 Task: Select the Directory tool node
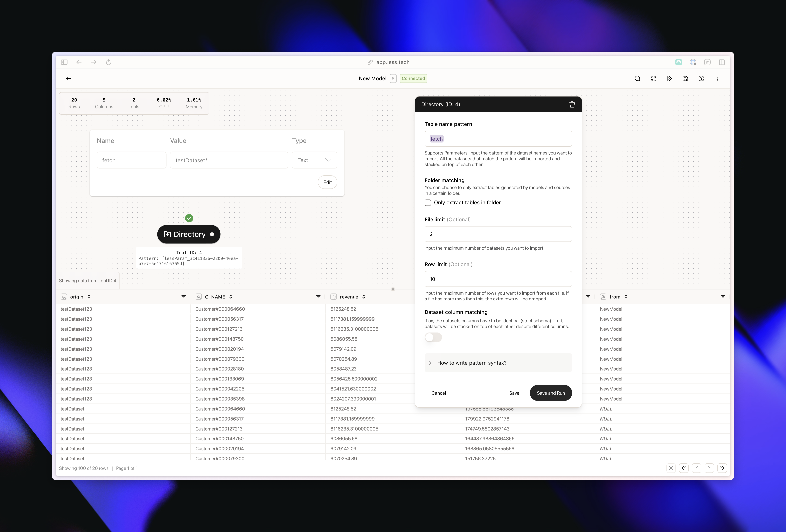pyautogui.click(x=189, y=234)
